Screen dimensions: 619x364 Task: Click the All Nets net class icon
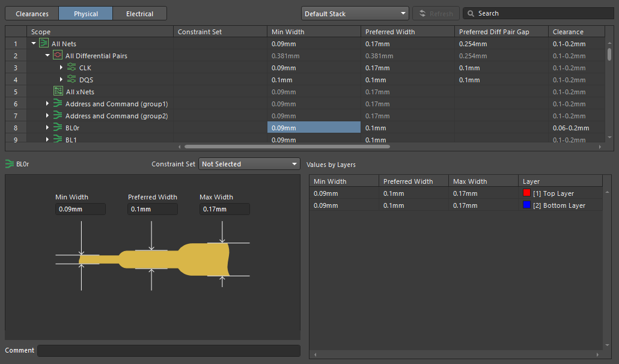pos(44,44)
